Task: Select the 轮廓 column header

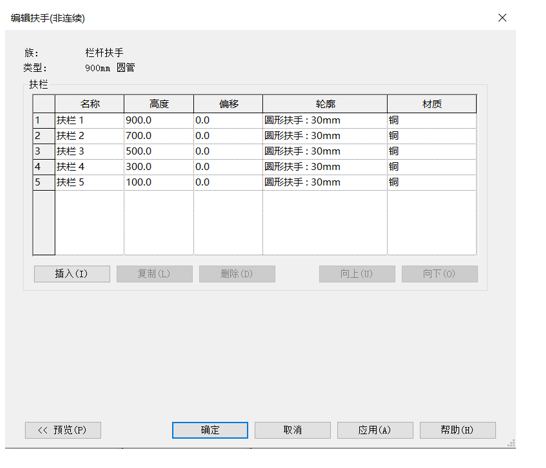Action: pos(325,104)
